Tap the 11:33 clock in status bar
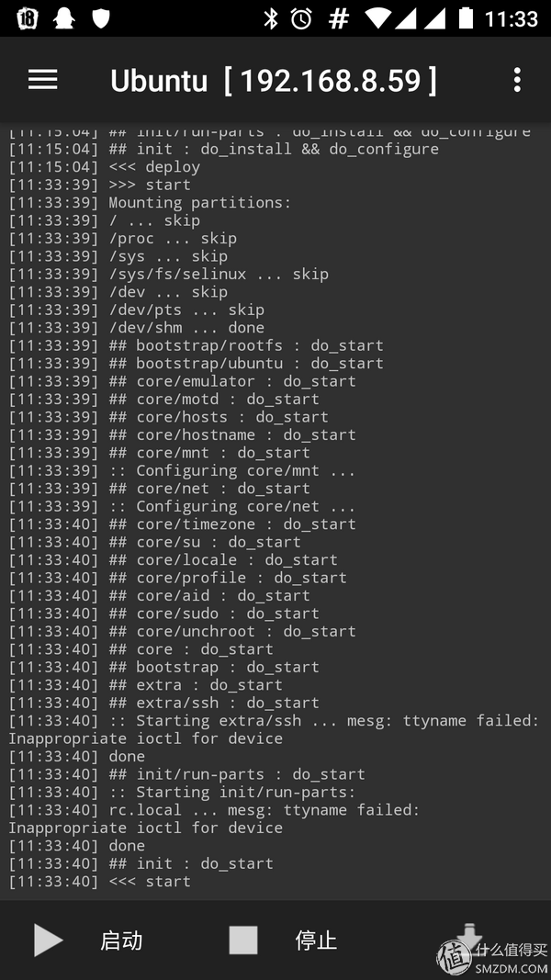The height and width of the screenshot is (980, 551). (511, 18)
